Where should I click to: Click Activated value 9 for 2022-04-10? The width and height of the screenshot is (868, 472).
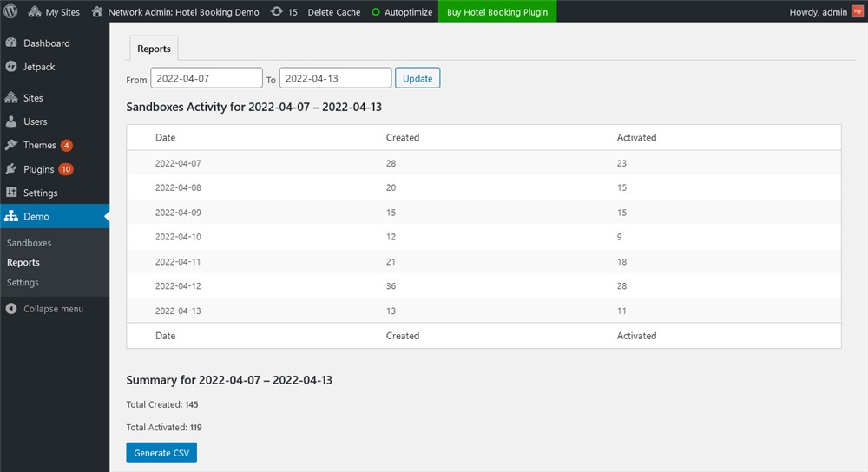pyautogui.click(x=620, y=237)
